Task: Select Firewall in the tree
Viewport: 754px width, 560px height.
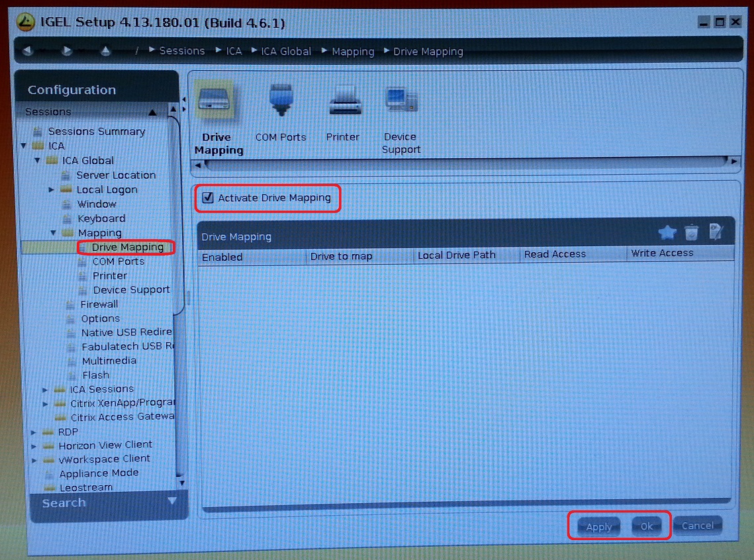Action: coord(99,304)
